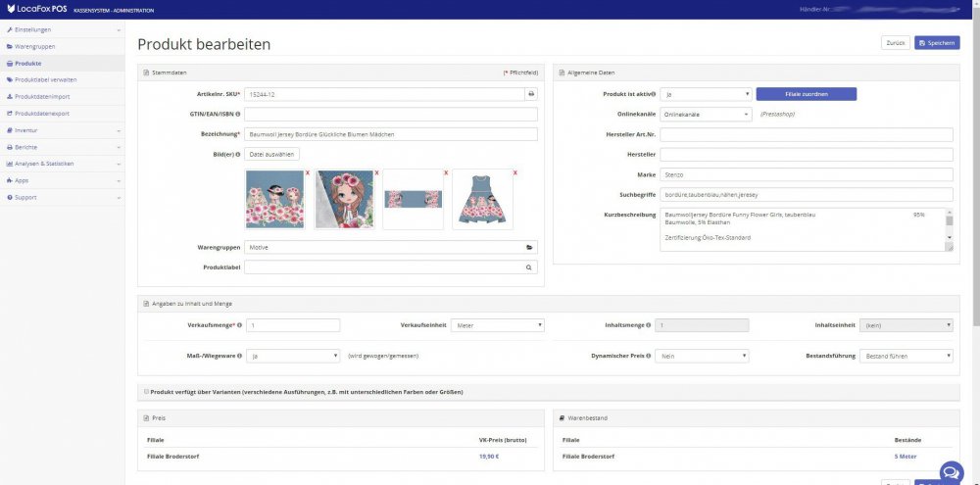This screenshot has width=980, height=485.
Task: Click the Marke input field containing Stenzo
Action: 807,174
